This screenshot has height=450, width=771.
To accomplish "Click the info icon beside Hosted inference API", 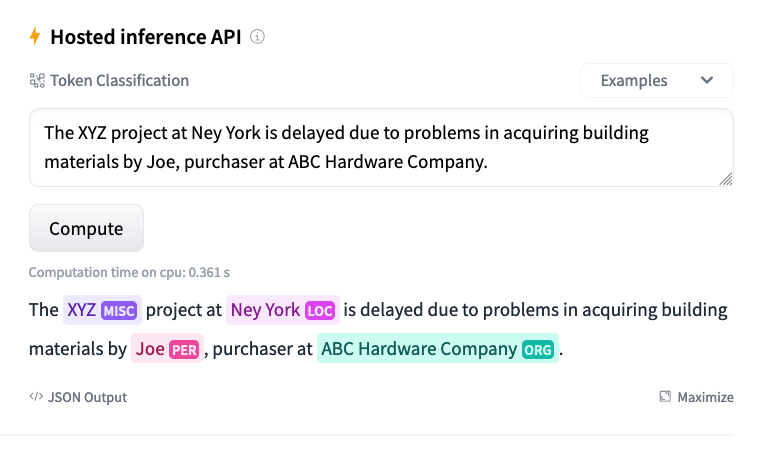I will (x=257, y=37).
